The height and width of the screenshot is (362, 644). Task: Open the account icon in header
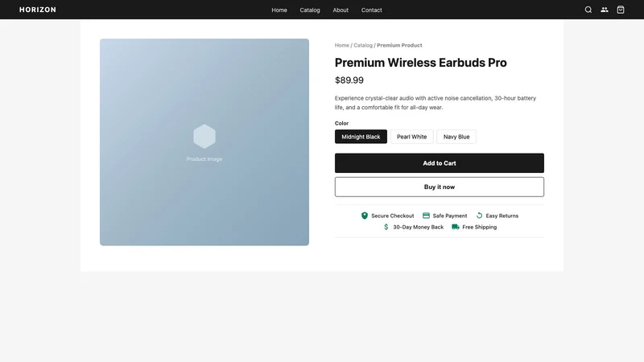click(605, 10)
